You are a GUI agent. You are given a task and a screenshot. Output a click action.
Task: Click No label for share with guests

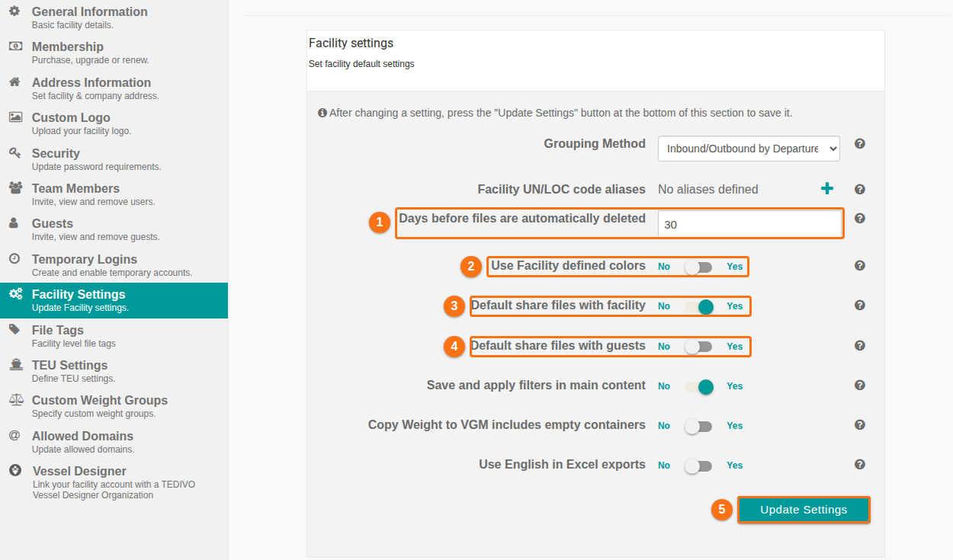tap(664, 347)
